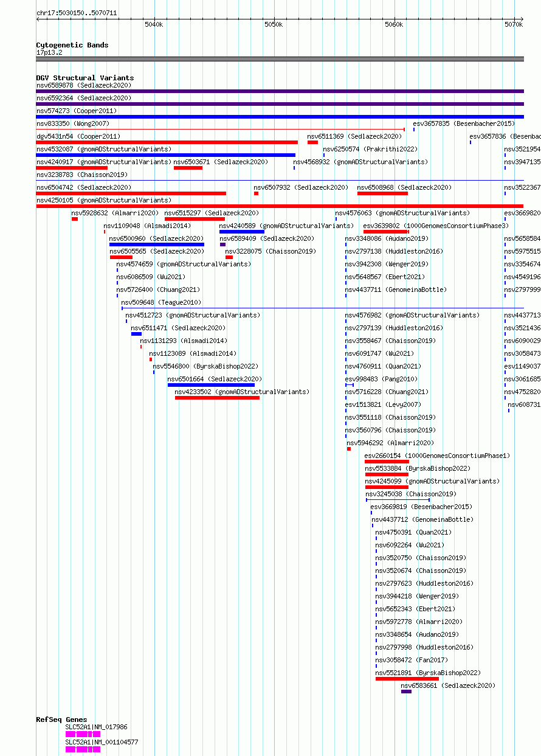Click nsv3058472 (Fan2017) label

[x=412, y=660]
